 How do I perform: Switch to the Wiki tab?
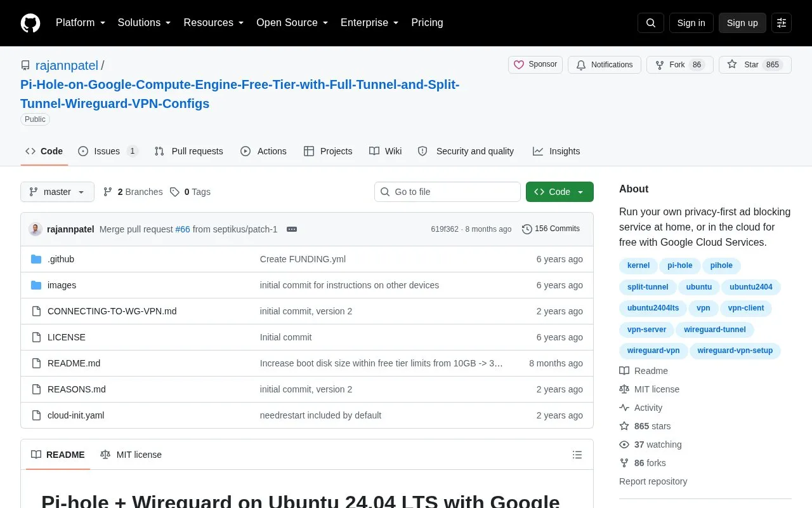click(x=386, y=151)
